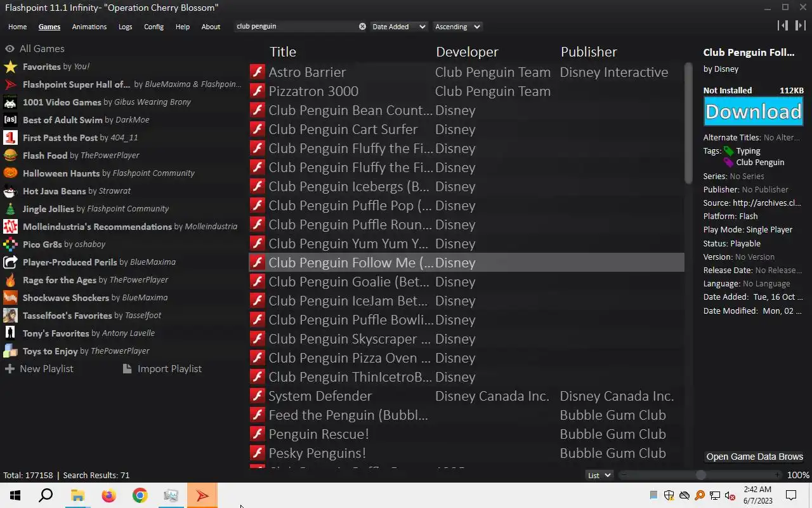Screen dimensions: 812x508
Task: Click the Source URL value
Action: [x=767, y=203]
